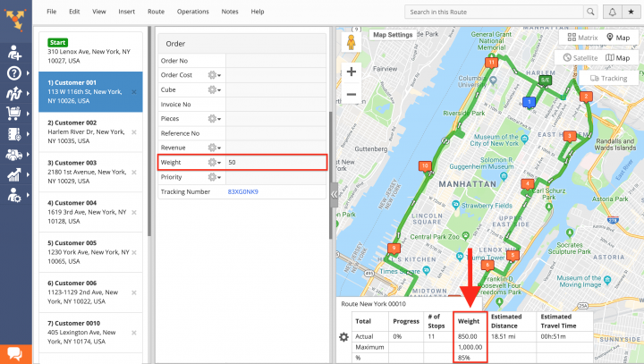Open route summary settings gear icon
Viewport: 644px width, 364px height.
point(343,337)
